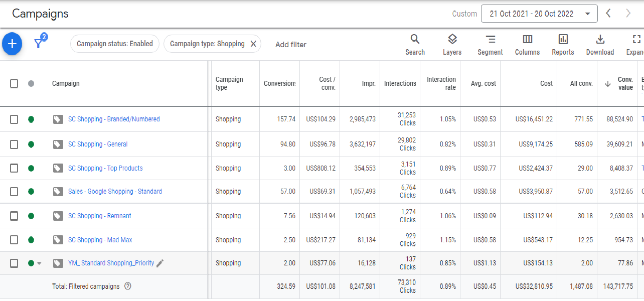
Task: Select the SC Shopping - Mad Max checkbox
Action: tap(14, 240)
